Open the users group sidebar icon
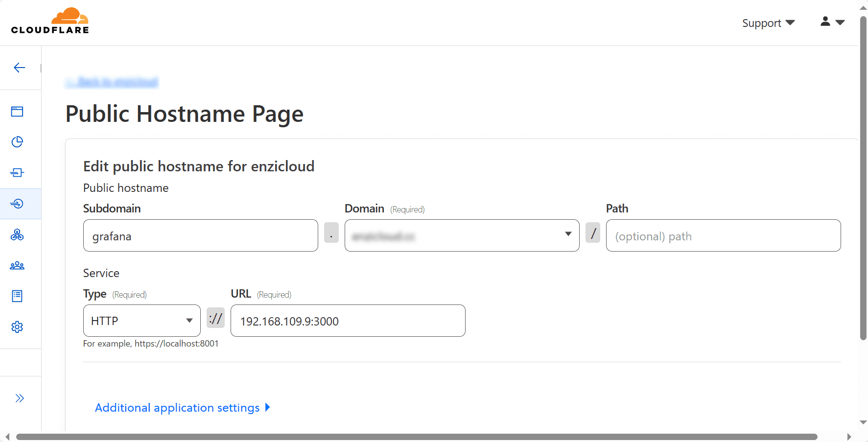Image resolution: width=868 pixels, height=442 pixels. (x=17, y=265)
